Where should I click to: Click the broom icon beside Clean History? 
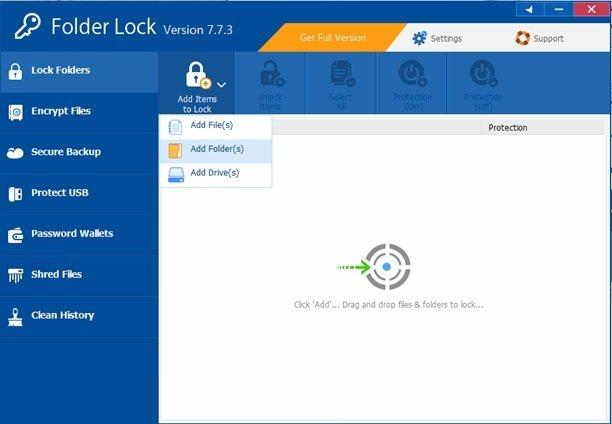click(15, 317)
